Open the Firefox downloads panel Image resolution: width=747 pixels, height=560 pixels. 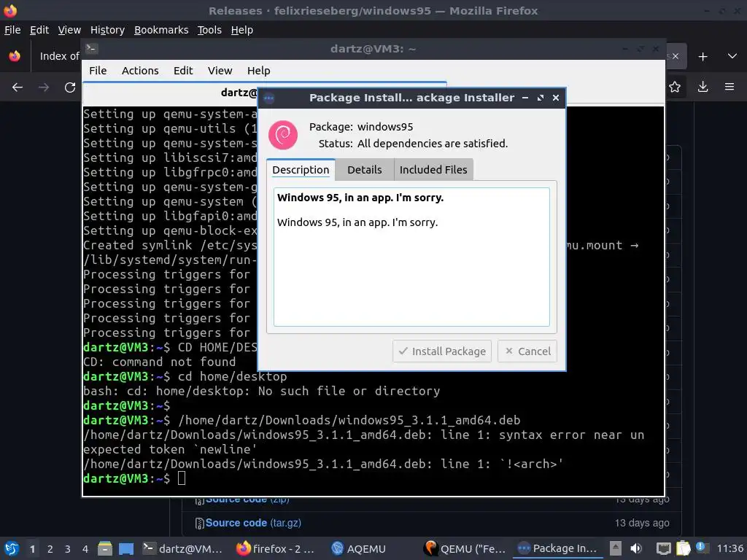[x=703, y=87]
